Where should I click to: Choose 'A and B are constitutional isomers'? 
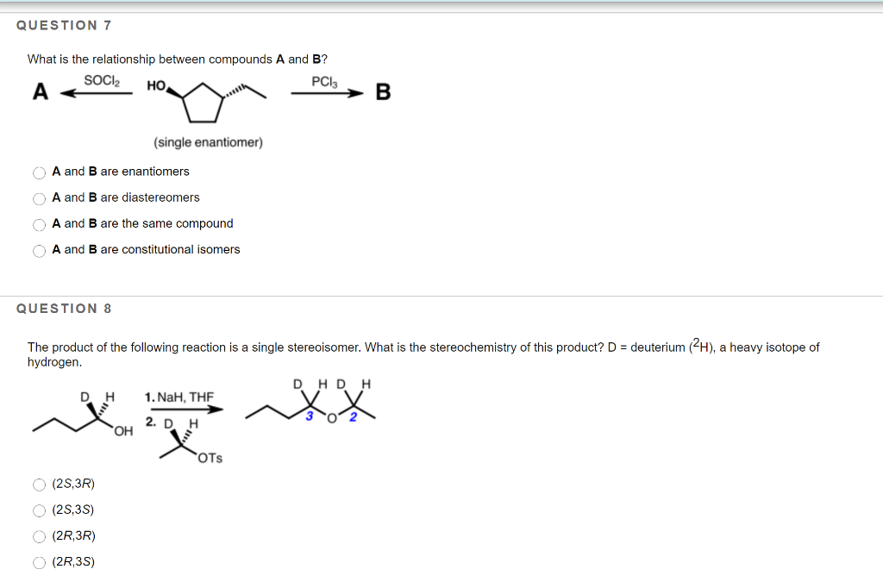click(39, 250)
